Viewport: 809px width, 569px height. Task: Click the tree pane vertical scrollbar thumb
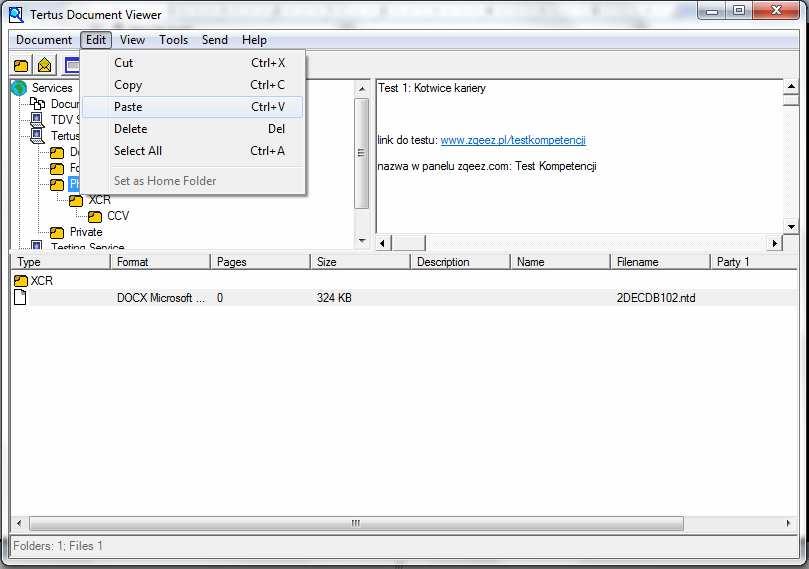pyautogui.click(x=362, y=153)
